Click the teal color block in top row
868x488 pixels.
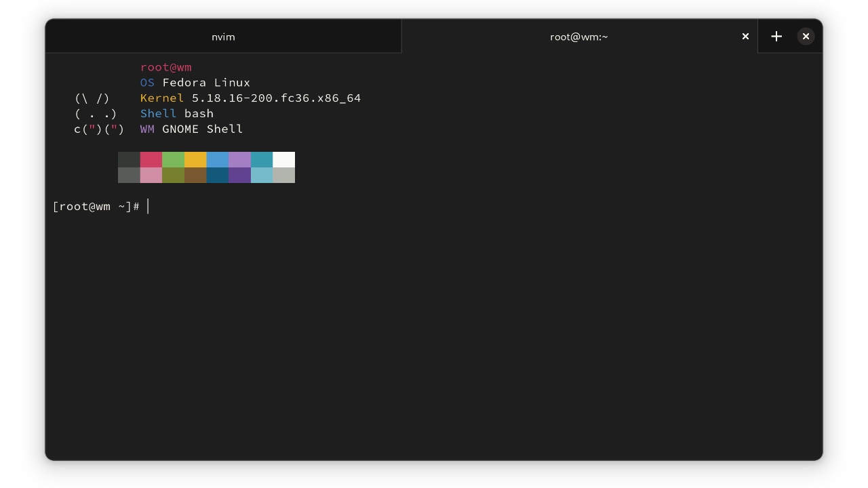coord(262,159)
